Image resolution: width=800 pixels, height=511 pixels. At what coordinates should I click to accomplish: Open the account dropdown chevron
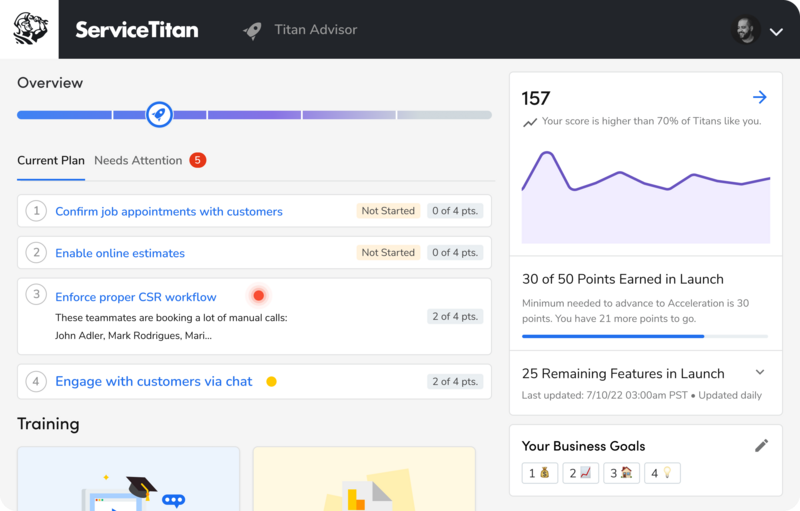[x=776, y=32]
